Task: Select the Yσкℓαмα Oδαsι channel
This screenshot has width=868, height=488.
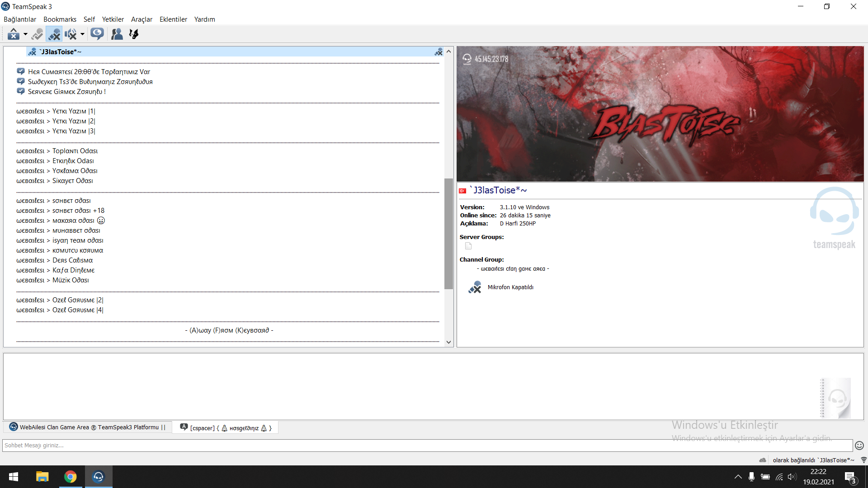Action: pyautogui.click(x=57, y=171)
